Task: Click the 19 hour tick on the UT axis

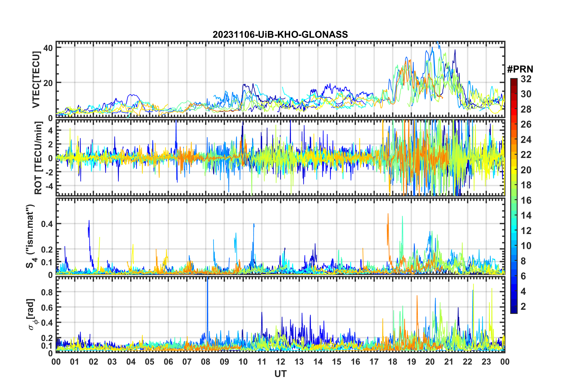Action: tap(411, 362)
